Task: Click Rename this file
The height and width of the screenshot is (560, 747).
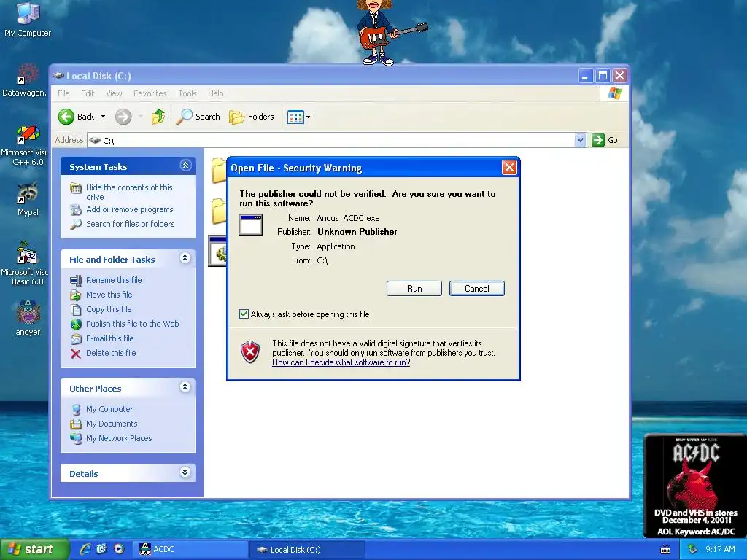Action: 114,280
